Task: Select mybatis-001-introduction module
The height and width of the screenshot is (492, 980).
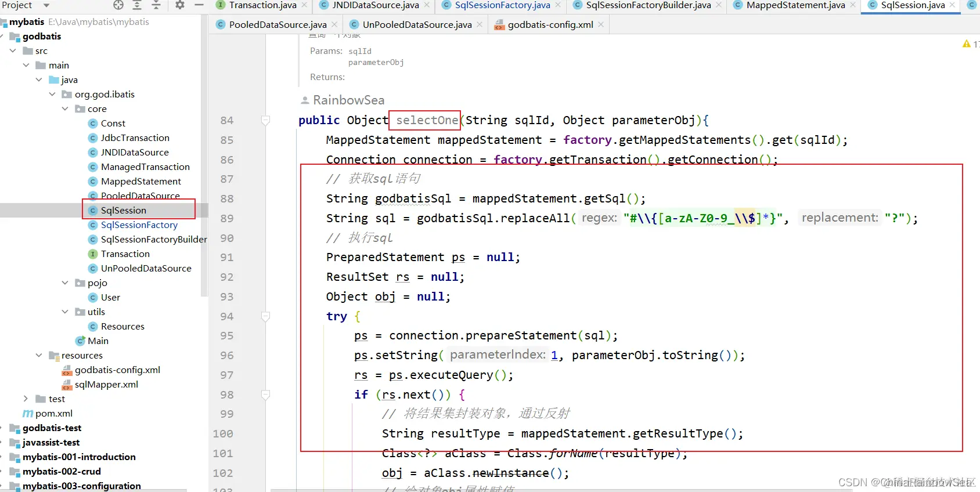Action: (79, 457)
